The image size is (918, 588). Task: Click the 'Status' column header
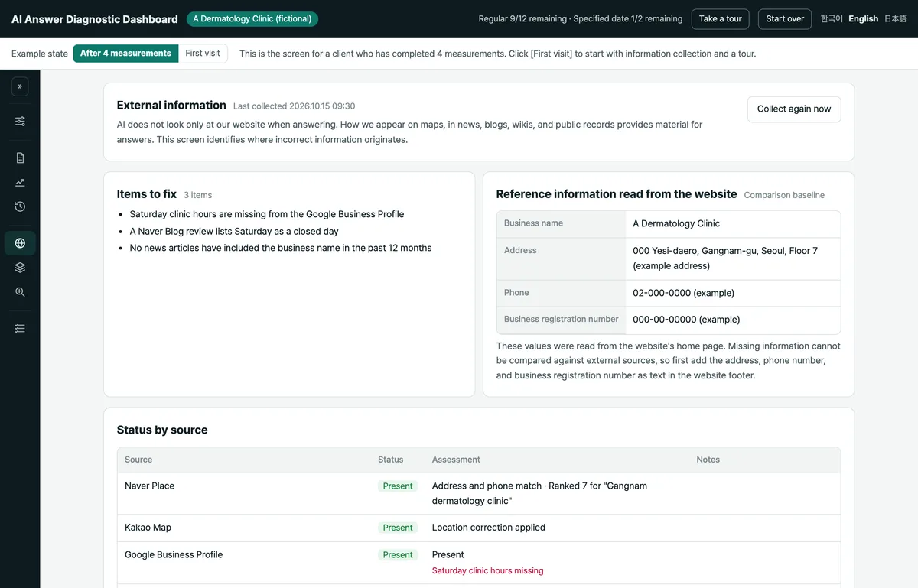coord(390,460)
